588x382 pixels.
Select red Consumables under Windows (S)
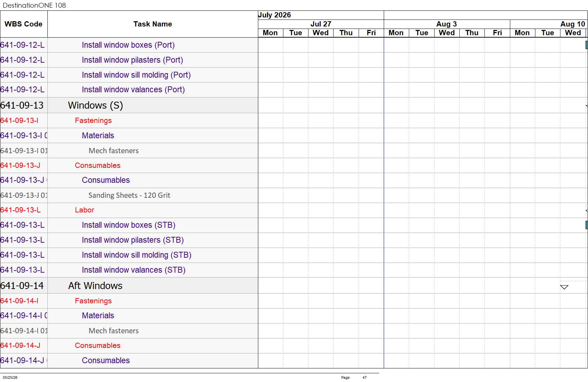click(x=98, y=165)
